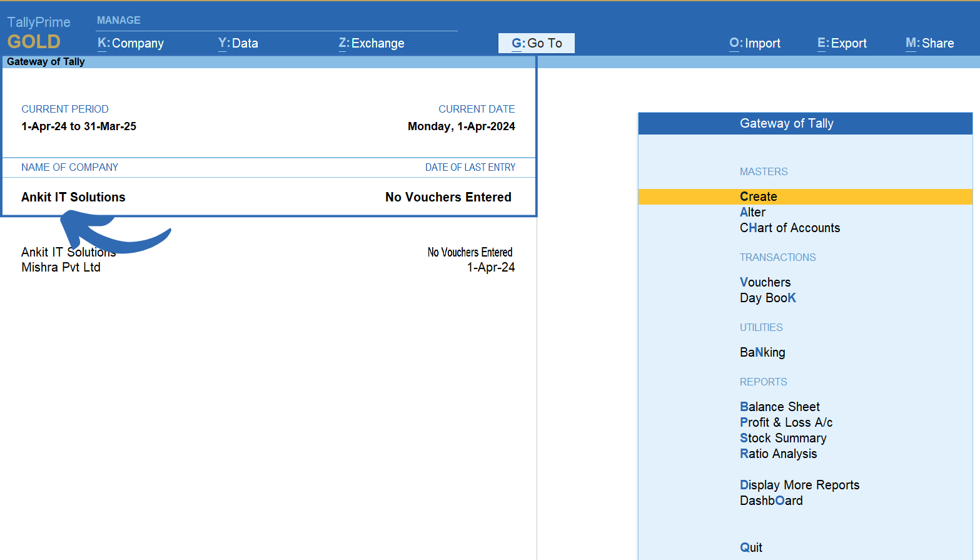Click Quit in Gateway menu
The height and width of the screenshot is (560, 980).
click(x=751, y=547)
